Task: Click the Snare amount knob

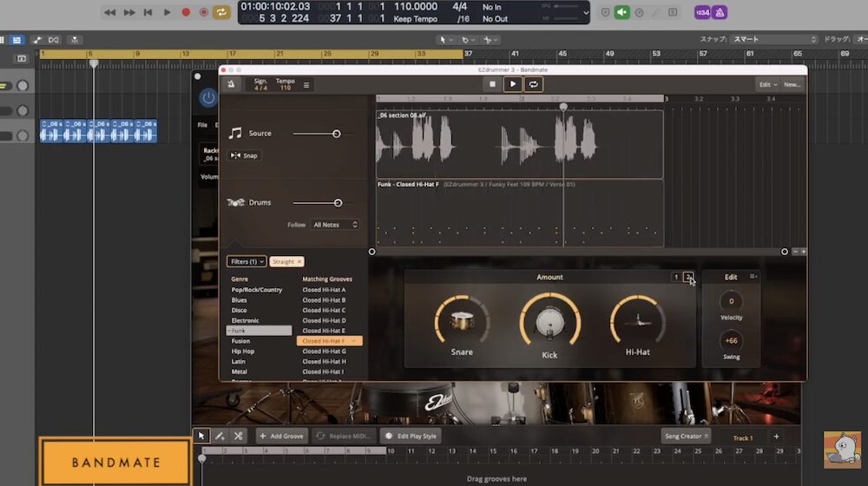Action: coord(462,321)
